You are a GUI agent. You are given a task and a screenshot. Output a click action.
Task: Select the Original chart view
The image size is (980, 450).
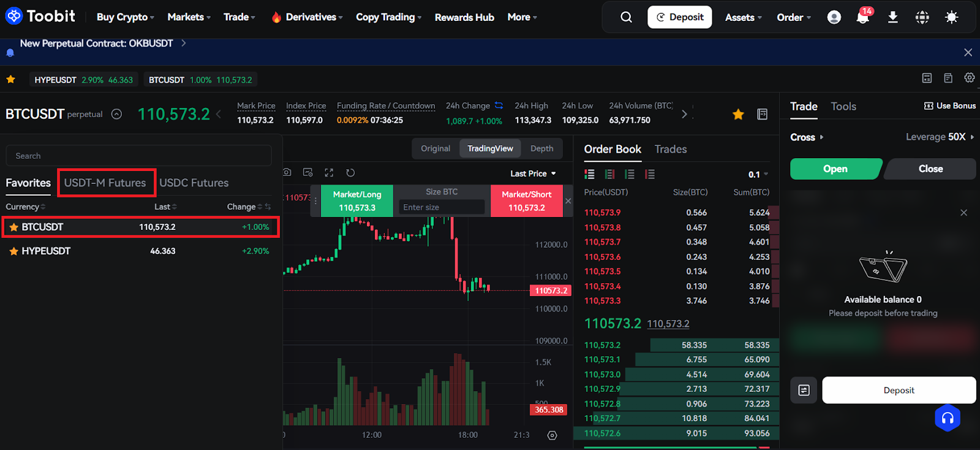[435, 148]
